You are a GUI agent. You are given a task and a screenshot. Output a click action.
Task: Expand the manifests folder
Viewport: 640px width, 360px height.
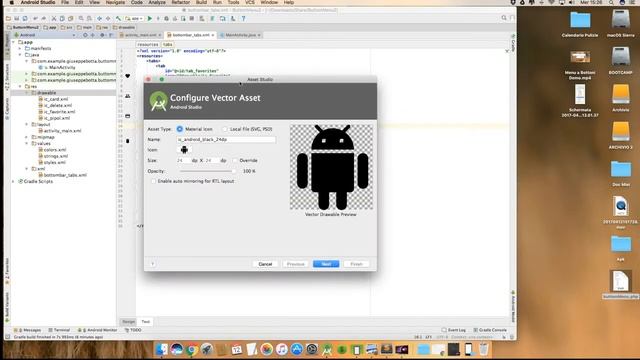20,48
